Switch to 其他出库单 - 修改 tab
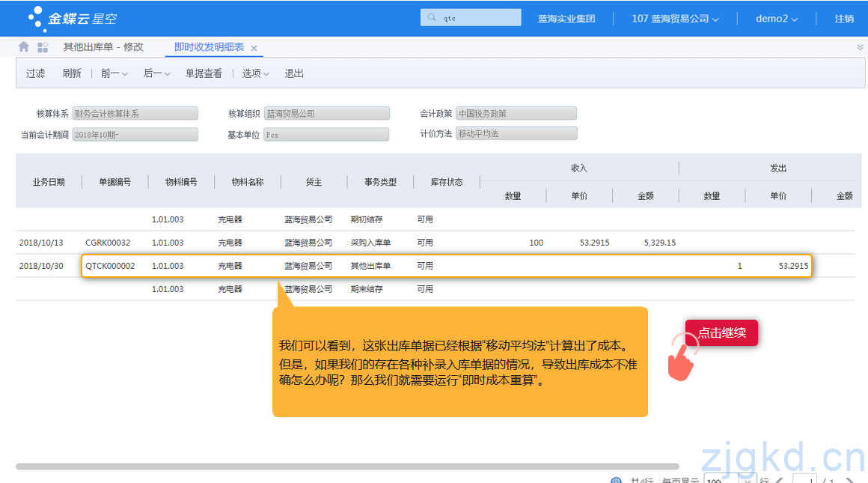 [x=103, y=47]
